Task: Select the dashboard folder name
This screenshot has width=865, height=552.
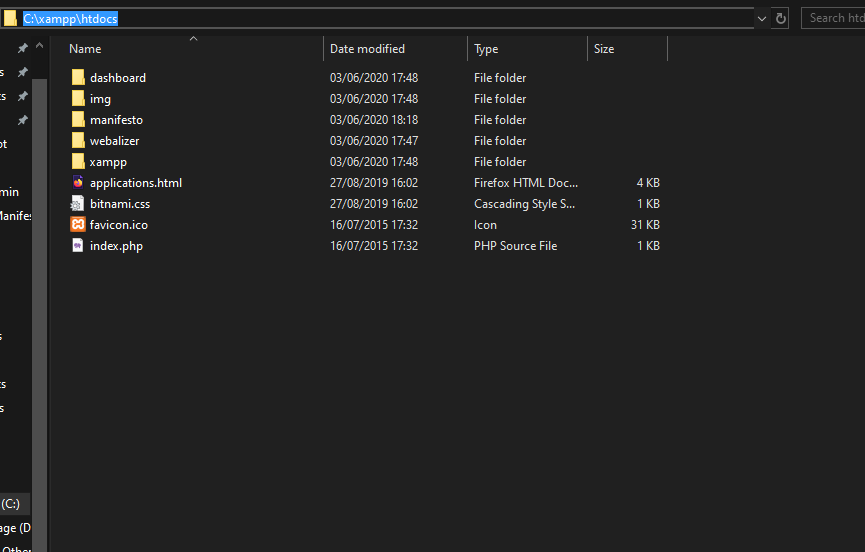Action: point(118,78)
